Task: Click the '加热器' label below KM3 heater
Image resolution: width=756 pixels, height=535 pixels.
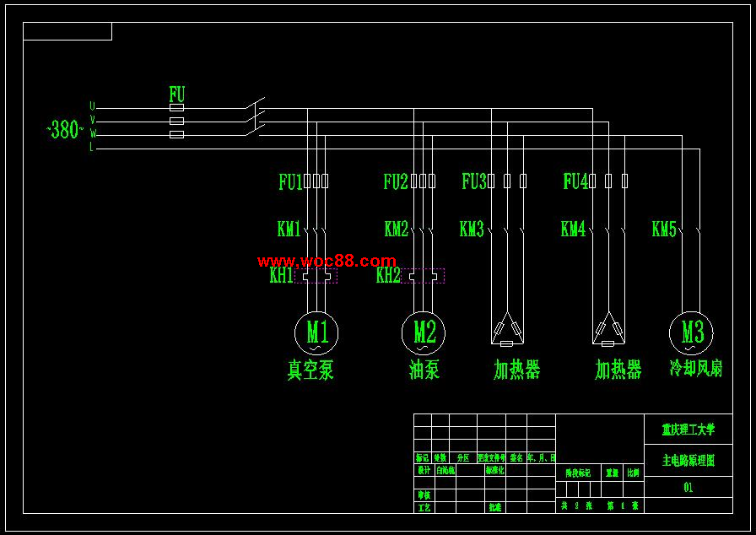Action: tap(517, 370)
